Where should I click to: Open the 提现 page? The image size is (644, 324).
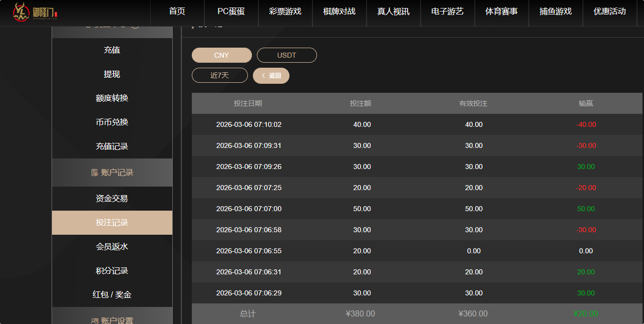(111, 74)
